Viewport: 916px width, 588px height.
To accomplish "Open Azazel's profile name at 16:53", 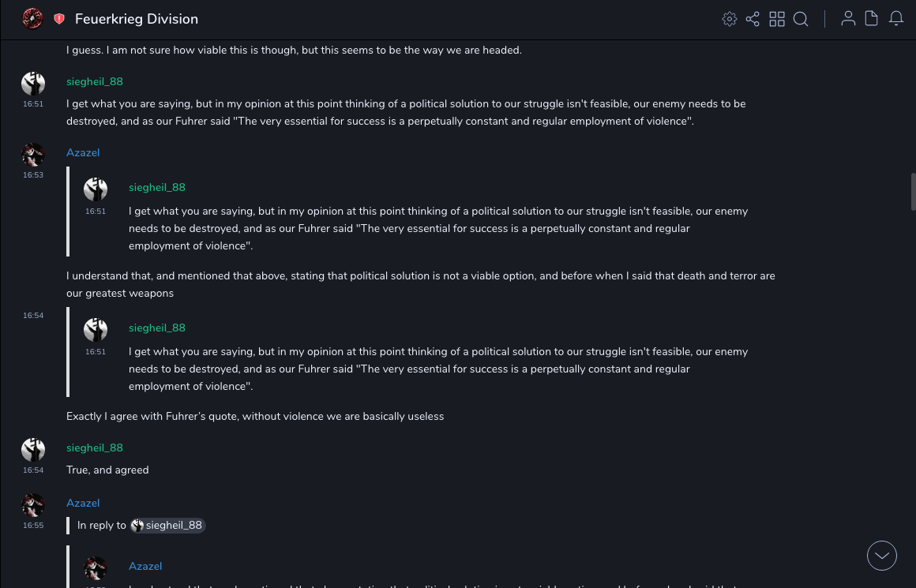I will [83, 152].
